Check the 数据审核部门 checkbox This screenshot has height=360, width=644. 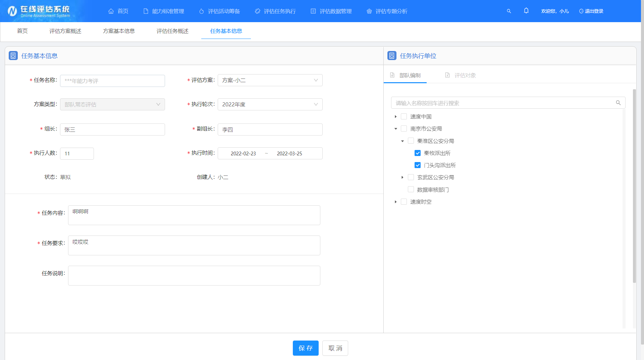pos(411,189)
